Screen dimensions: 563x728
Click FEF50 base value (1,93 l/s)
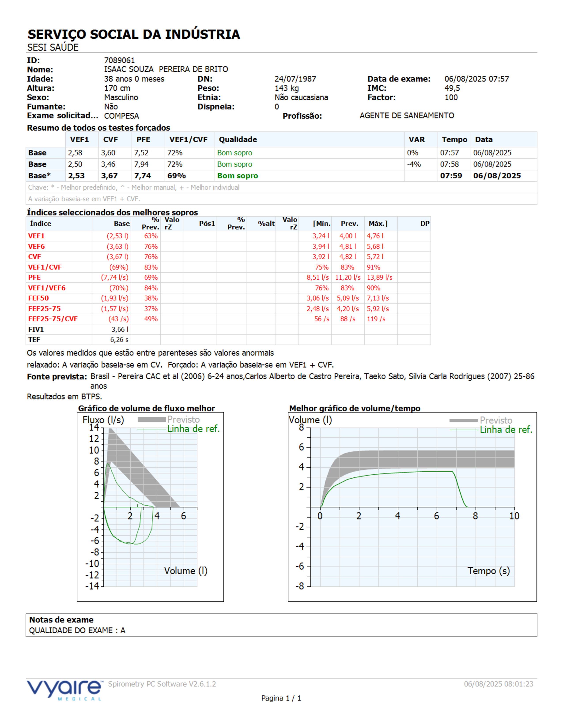(x=115, y=298)
